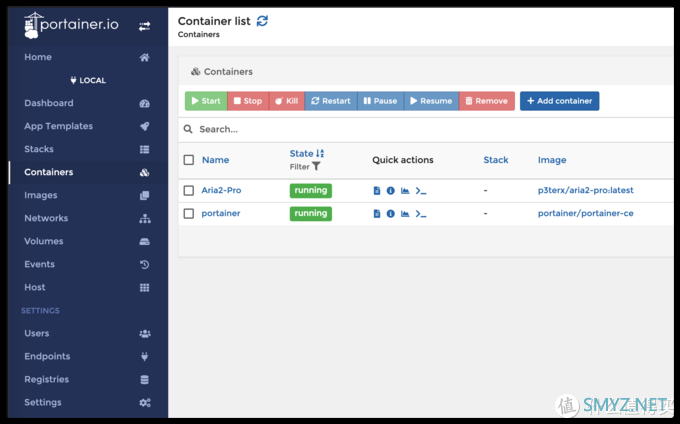Click the Images clone icon
This screenshot has width=680, height=424.
(x=144, y=196)
